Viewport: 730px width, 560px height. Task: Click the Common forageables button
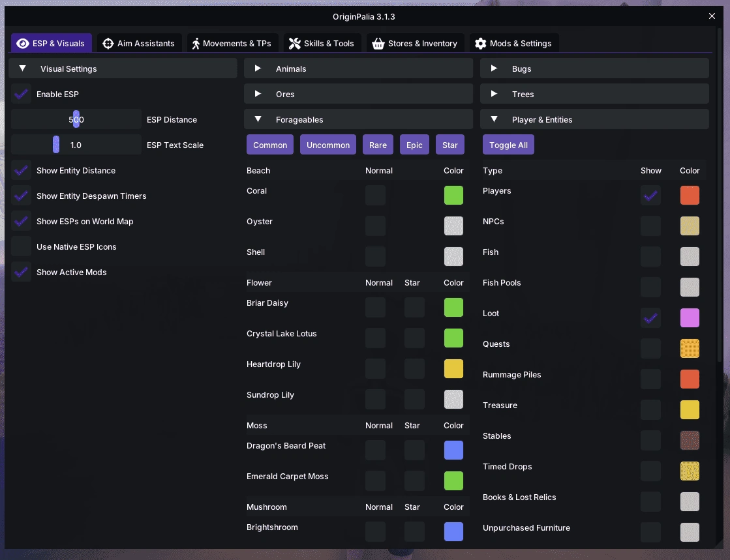[270, 145]
